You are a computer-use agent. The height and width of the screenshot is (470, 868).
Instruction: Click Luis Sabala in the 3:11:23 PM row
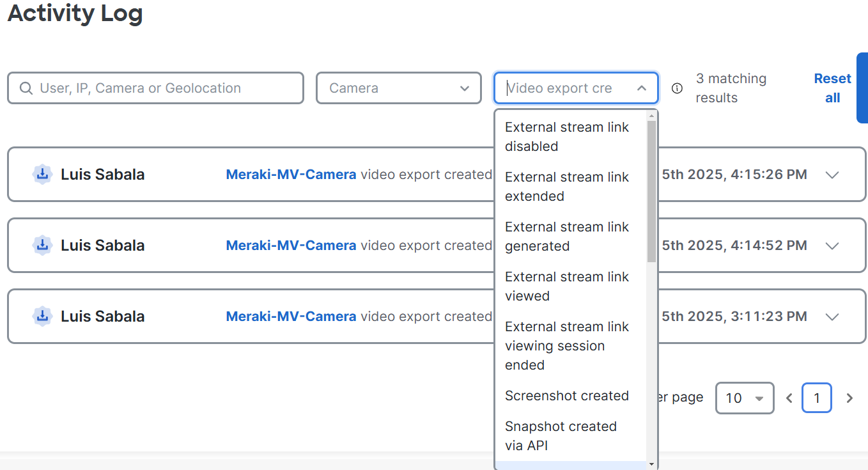102,317
